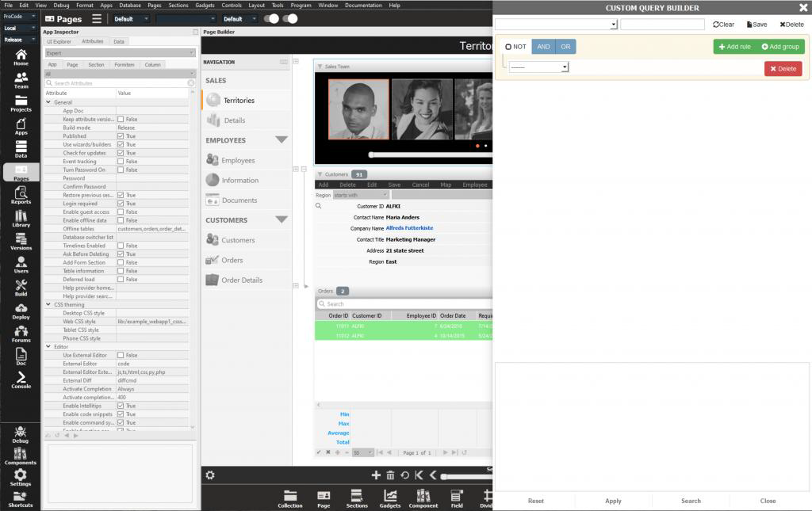Collapse the Employees navigation group

(x=281, y=140)
